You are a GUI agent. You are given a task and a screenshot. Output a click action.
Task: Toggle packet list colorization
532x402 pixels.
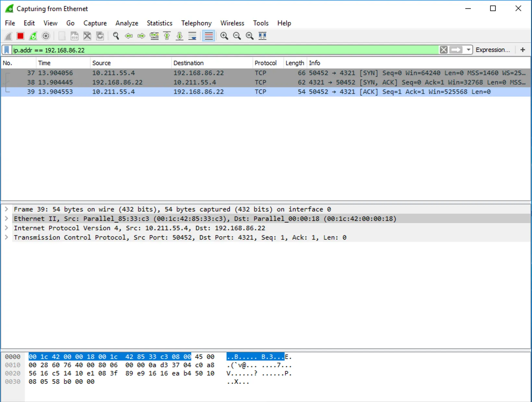pyautogui.click(x=209, y=36)
